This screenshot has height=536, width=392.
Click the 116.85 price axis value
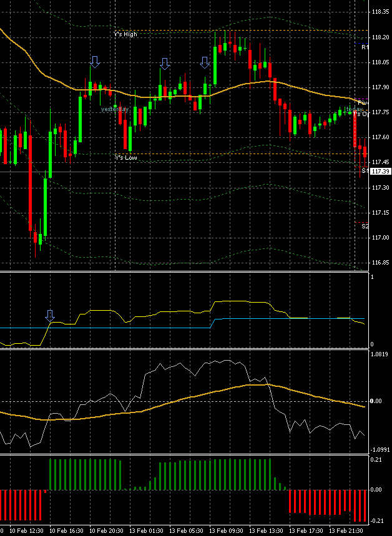380,263
